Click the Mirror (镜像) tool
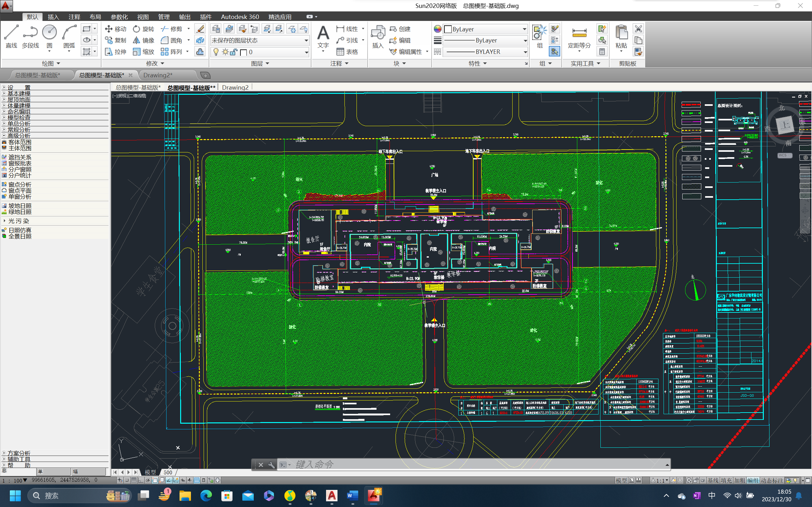812x507 pixels. [x=144, y=40]
